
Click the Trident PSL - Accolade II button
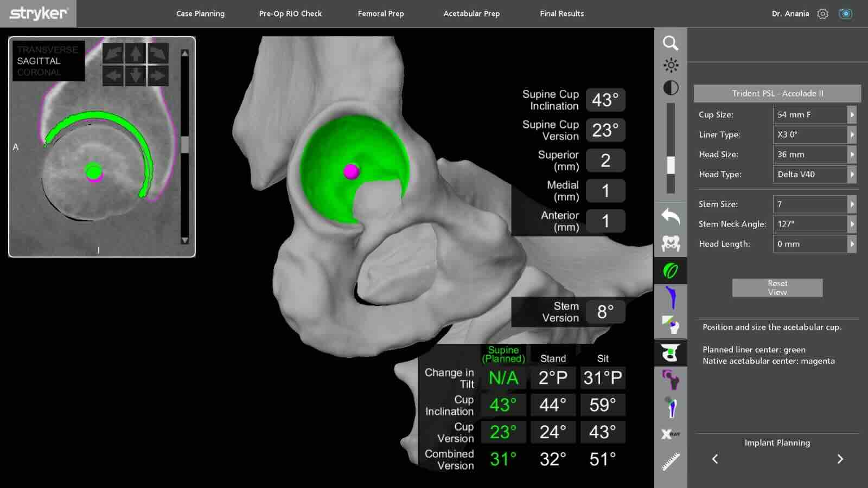pos(777,93)
